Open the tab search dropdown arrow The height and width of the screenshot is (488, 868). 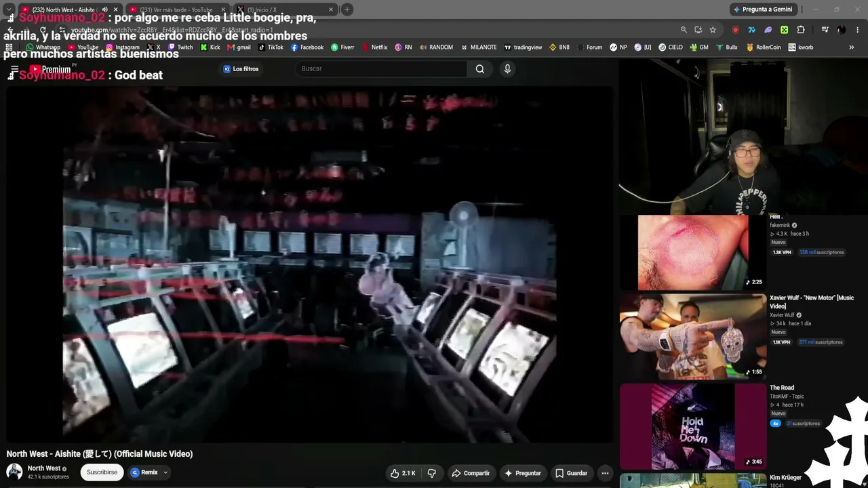click(9, 9)
